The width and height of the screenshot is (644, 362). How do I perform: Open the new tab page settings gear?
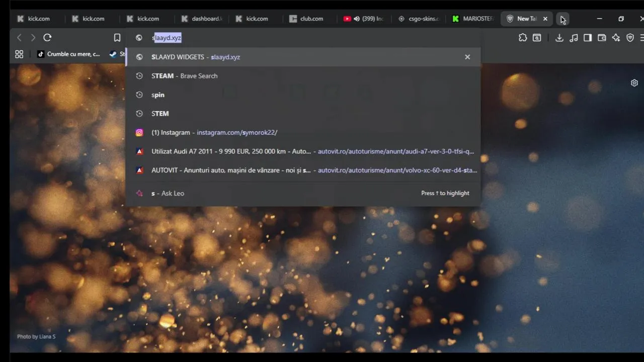(x=634, y=83)
